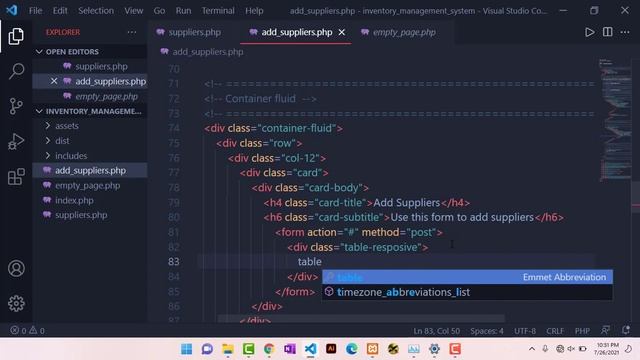This screenshot has width=640, height=360.
Task: Open the Extensions view
Action: coord(16,176)
